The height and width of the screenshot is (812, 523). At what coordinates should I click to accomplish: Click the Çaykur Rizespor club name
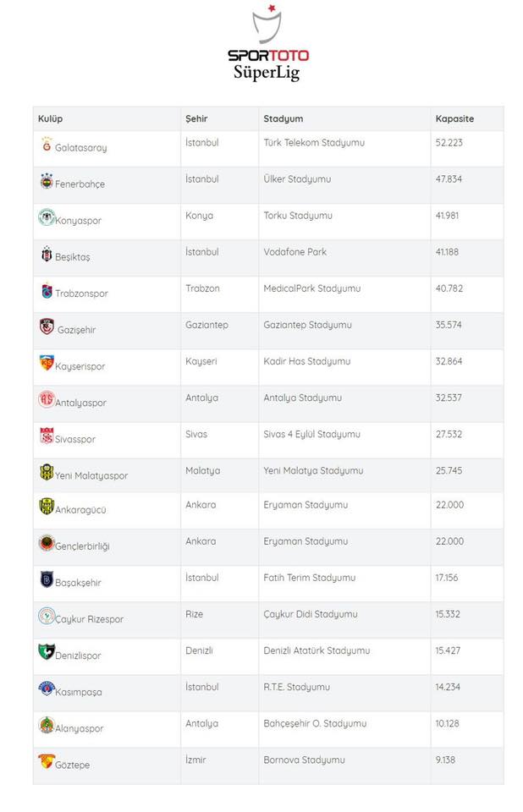(x=89, y=619)
